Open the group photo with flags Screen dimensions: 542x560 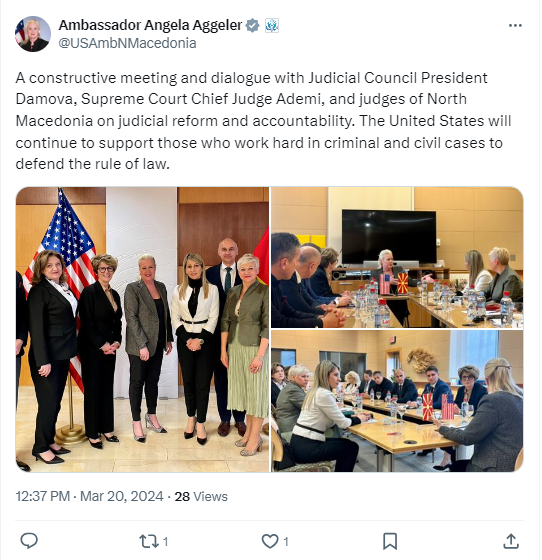pyautogui.click(x=142, y=329)
